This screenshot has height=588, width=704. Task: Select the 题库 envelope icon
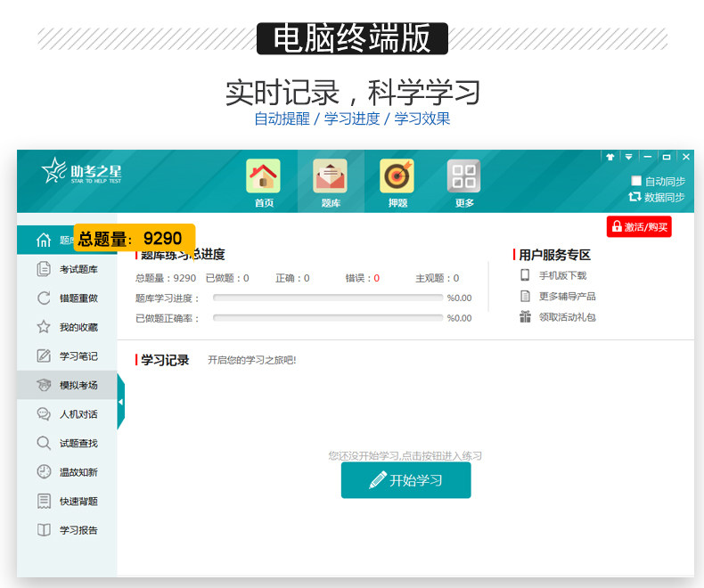[x=330, y=176]
